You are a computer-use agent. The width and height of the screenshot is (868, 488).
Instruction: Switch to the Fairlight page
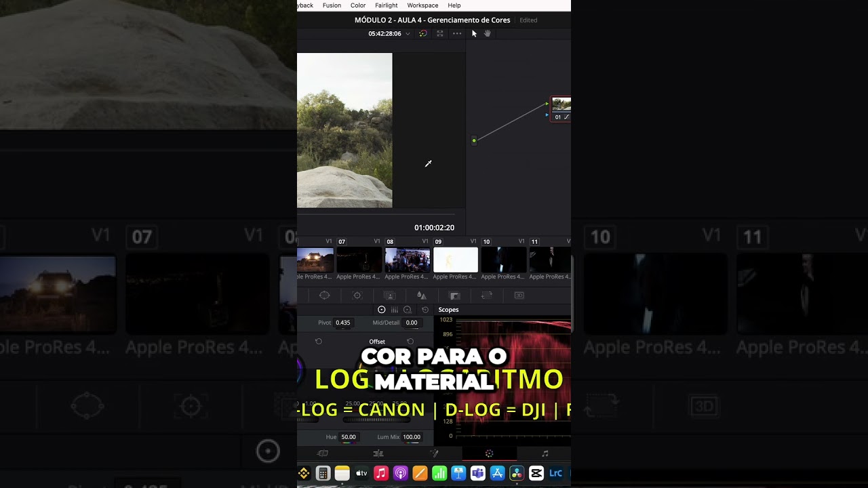click(x=545, y=453)
